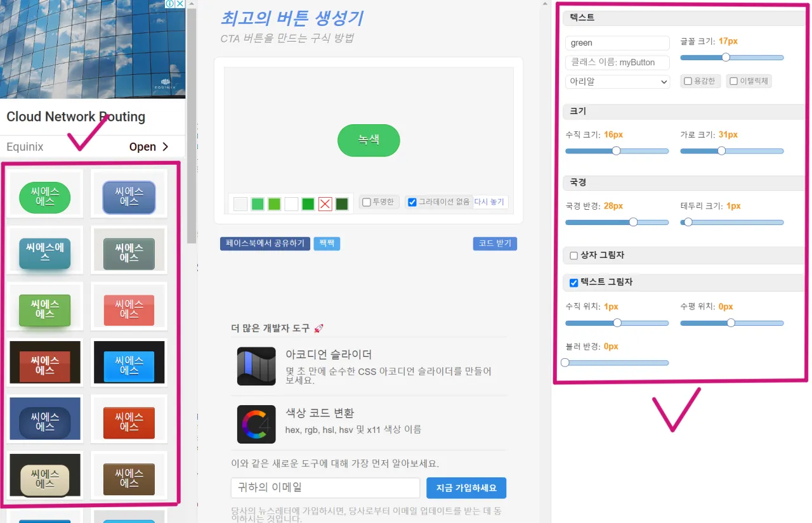This screenshot has height=523, width=812.
Task: Click the color code converter icon
Action: [256, 424]
